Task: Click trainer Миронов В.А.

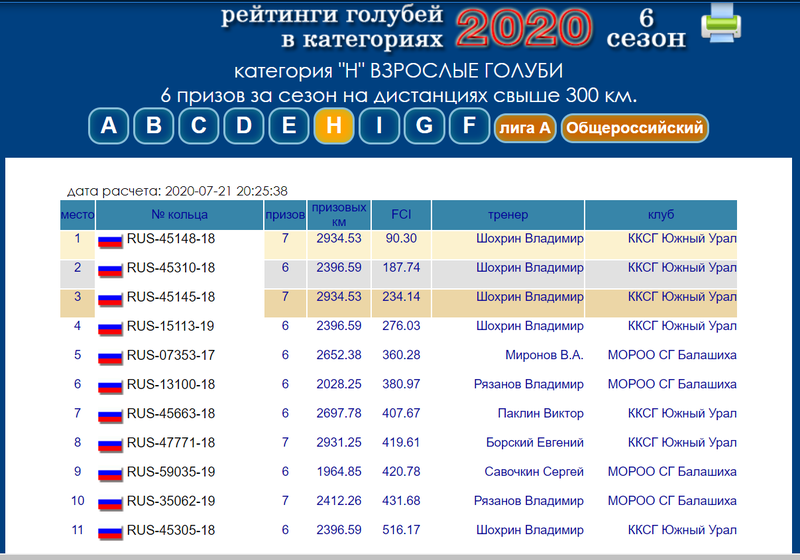Action: pos(544,355)
